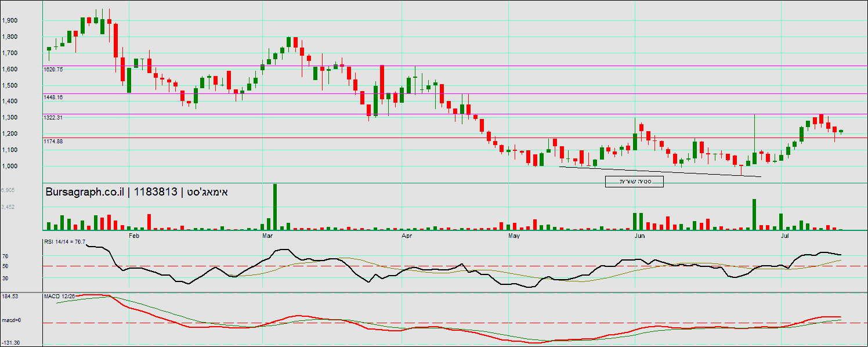Click the 1,700 price axis label
Viewport: 868px width, 347px height.
[x=9, y=53]
